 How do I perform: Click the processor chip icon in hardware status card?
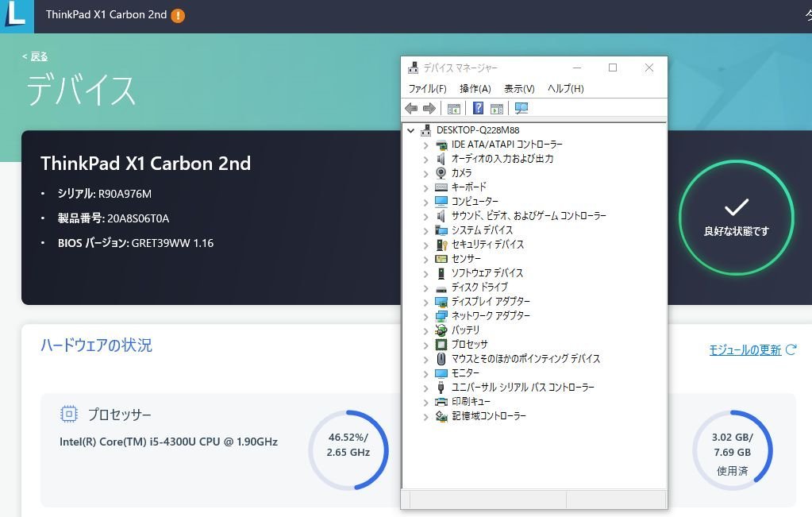(69, 414)
